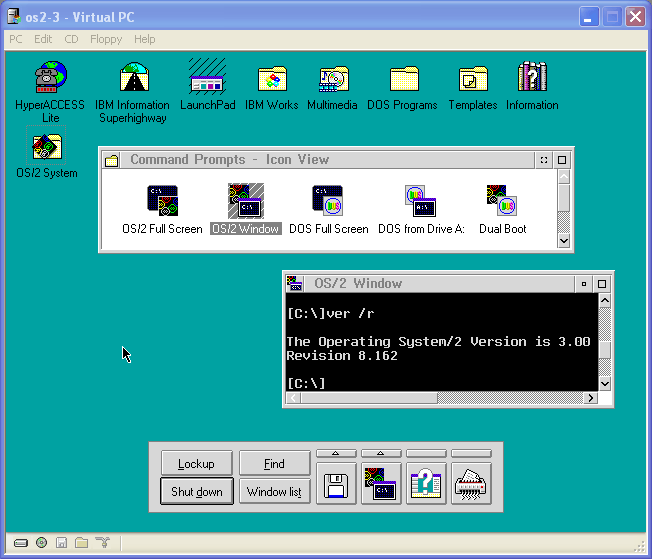Click the Lockup button
The height and width of the screenshot is (559, 652).
tap(196, 463)
